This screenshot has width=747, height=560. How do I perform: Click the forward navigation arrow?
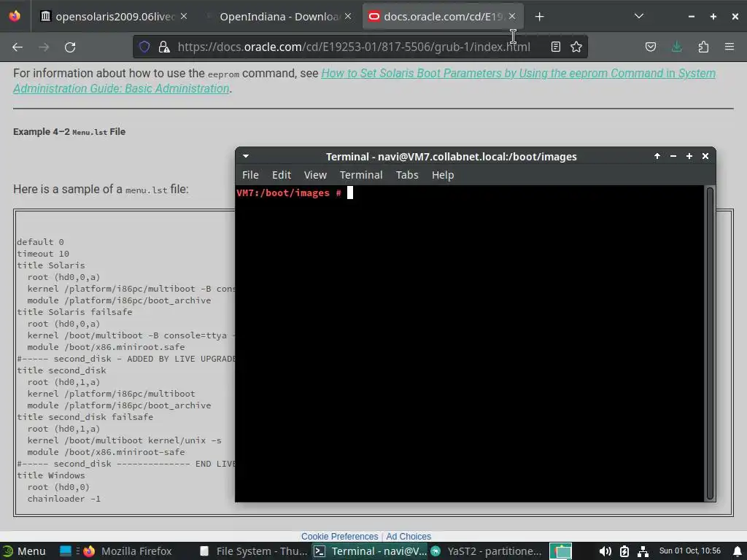pyautogui.click(x=44, y=47)
